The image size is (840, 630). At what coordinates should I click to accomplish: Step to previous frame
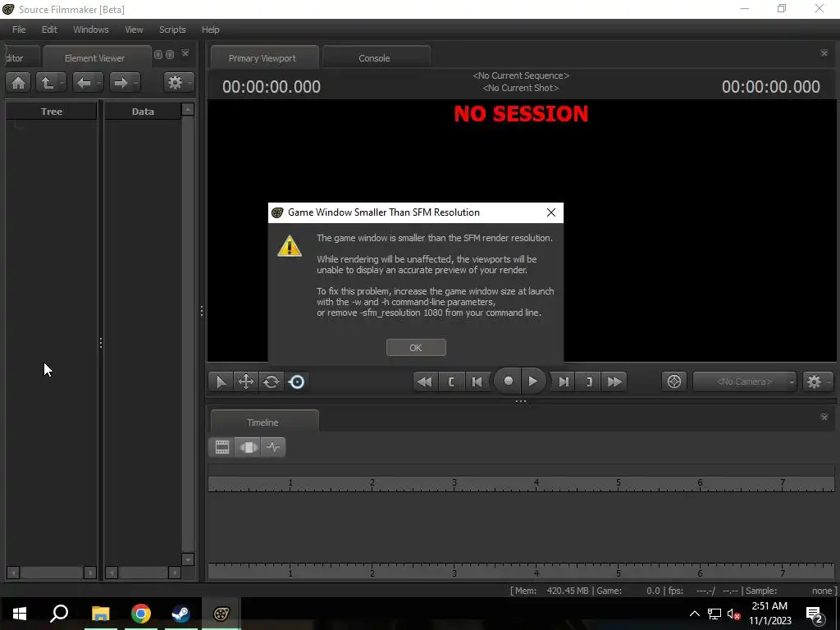click(477, 382)
